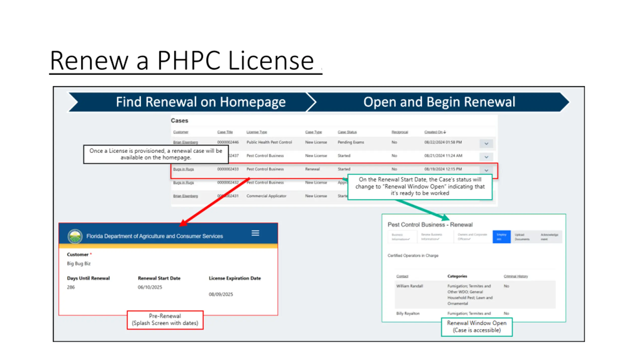The width and height of the screenshot is (644, 362).
Task: Expand the row dropdown for case 0000002446
Action: [486, 144]
